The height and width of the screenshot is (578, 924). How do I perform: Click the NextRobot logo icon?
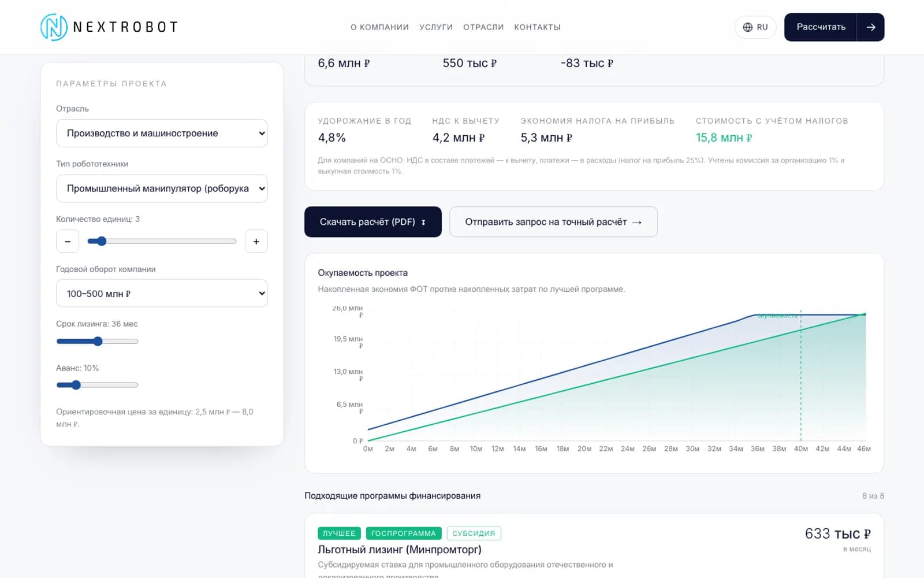click(x=54, y=27)
